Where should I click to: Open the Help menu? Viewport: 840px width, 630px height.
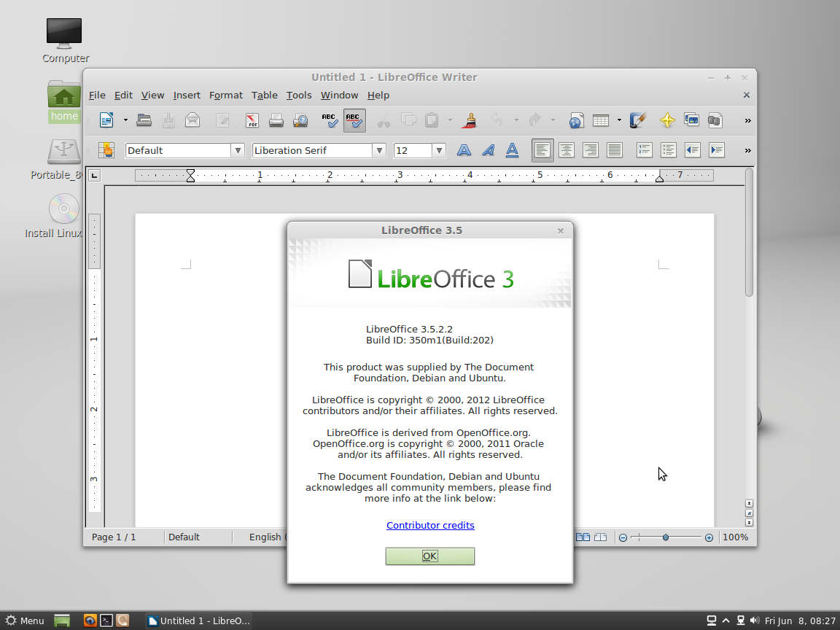[378, 95]
